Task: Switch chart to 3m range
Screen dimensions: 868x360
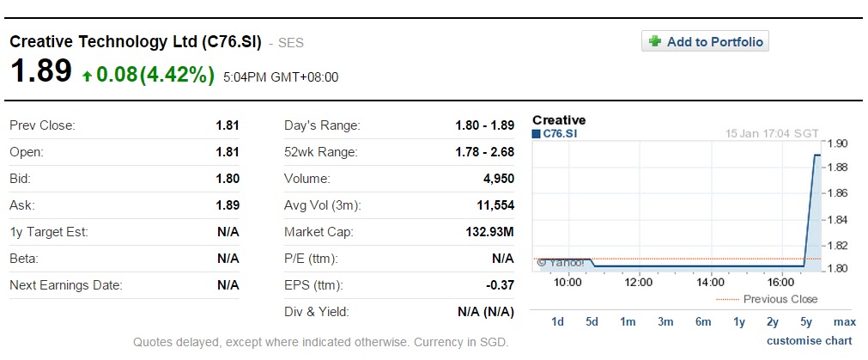Action: tap(665, 321)
